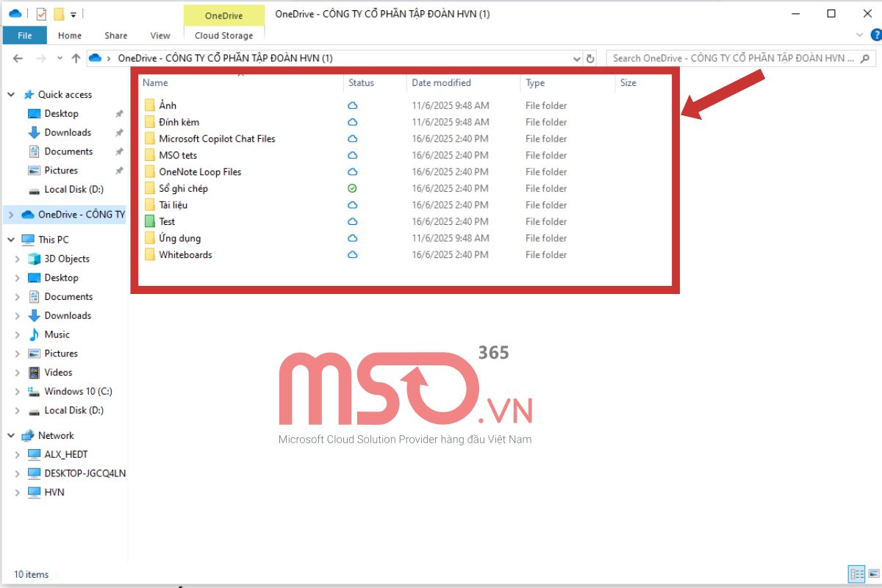Click the 11/6/2025 9:48 AM date for Ứng dụng
This screenshot has height=588, width=882.
tap(451, 238)
